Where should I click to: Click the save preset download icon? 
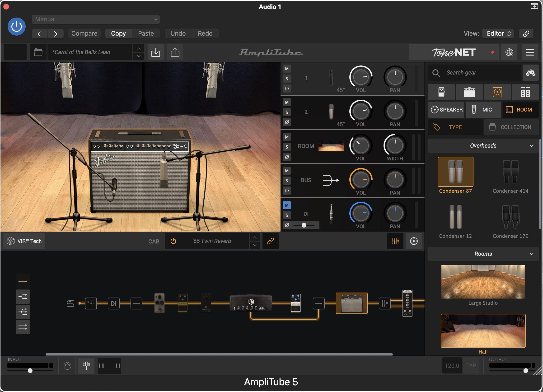coord(156,52)
